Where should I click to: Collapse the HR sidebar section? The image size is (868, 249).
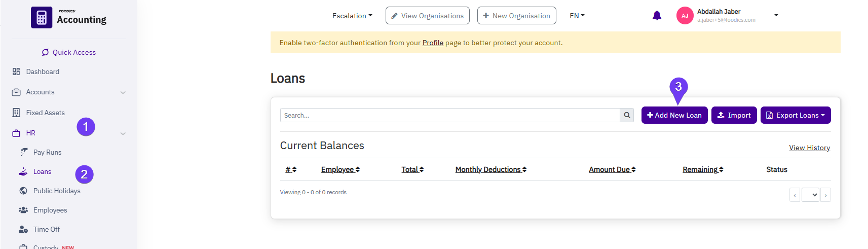click(x=123, y=133)
